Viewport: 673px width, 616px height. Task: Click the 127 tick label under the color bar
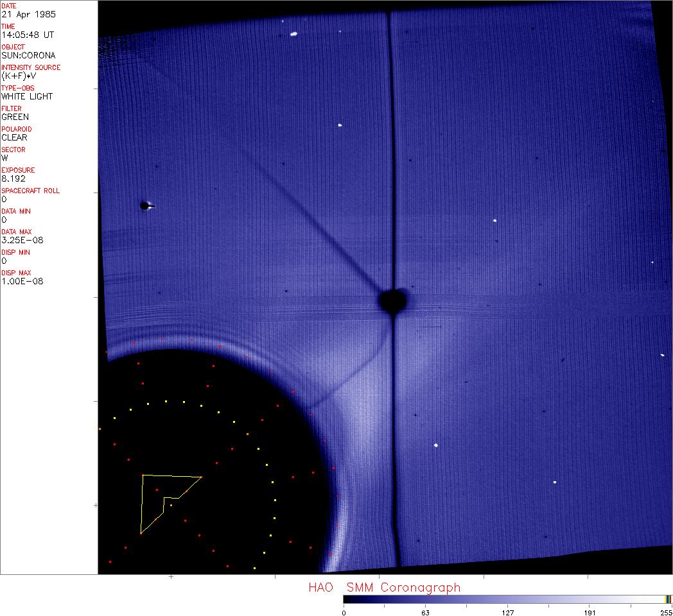coord(507,612)
